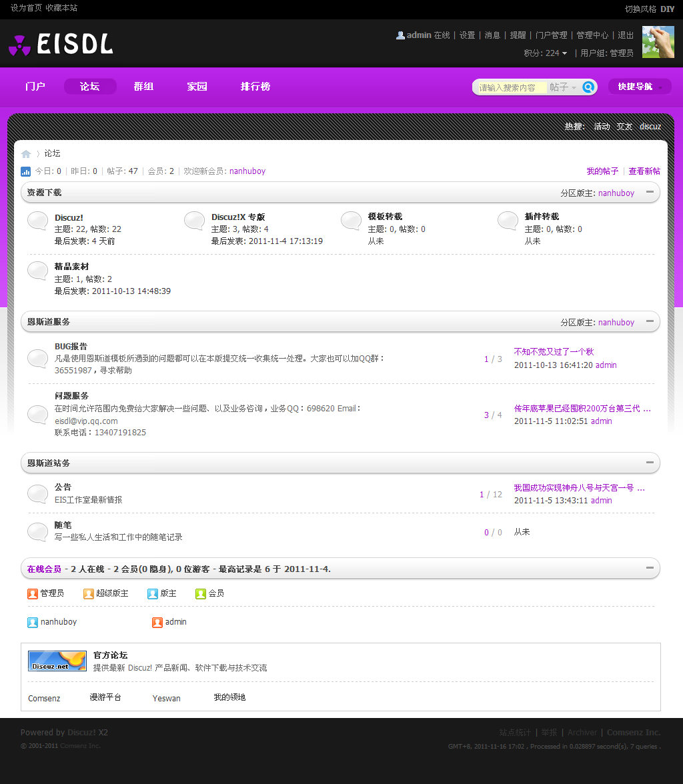Image resolution: width=683 pixels, height=784 pixels.
Task: Open post 不知不觉又过了一个秋
Action: 554,351
